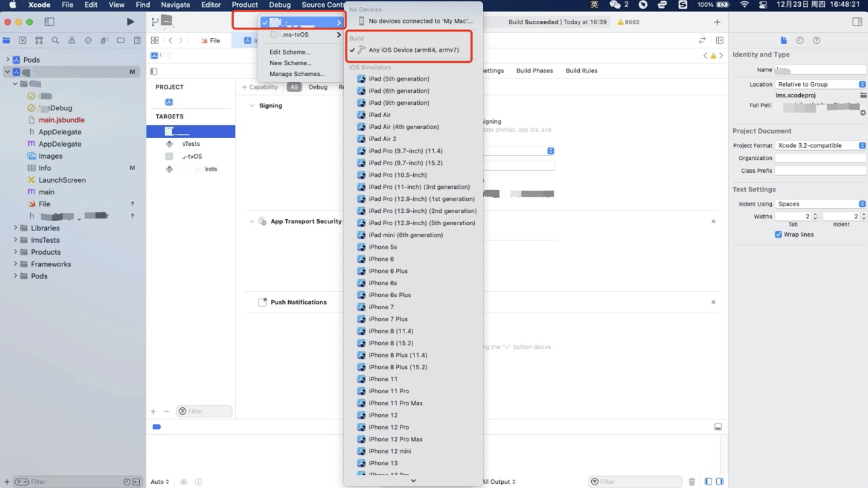Choose Edit Scheme... from the menu
The width and height of the screenshot is (868, 488).
click(x=290, y=52)
